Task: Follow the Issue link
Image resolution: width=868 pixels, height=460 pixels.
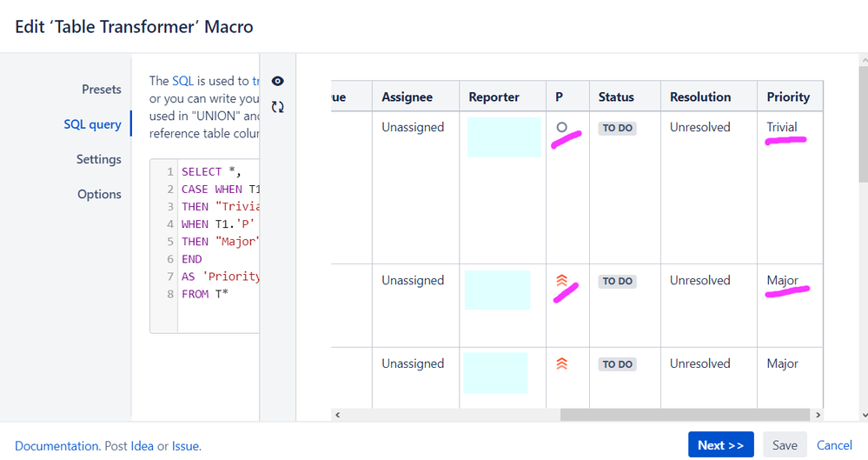Action: point(185,446)
